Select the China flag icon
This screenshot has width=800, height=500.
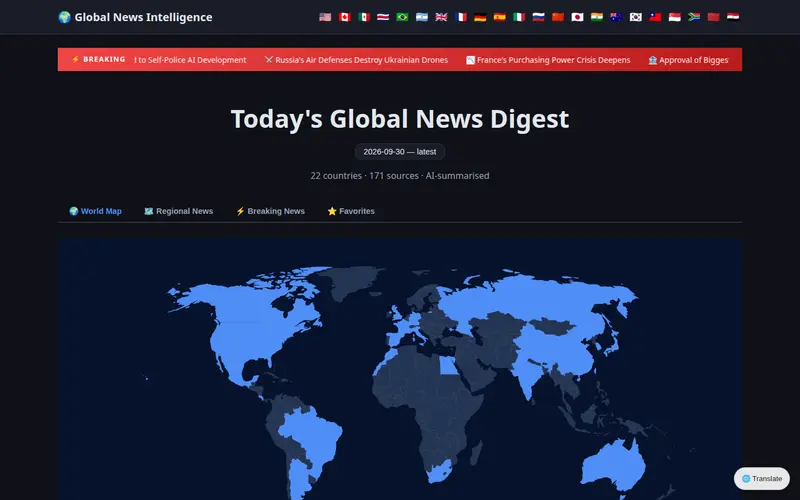pos(558,17)
